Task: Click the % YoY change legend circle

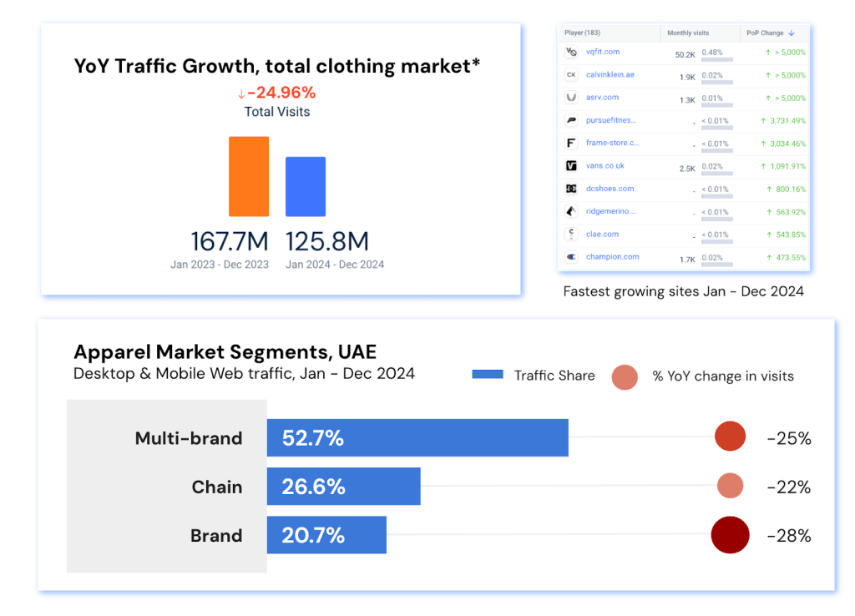Action: 625,376
